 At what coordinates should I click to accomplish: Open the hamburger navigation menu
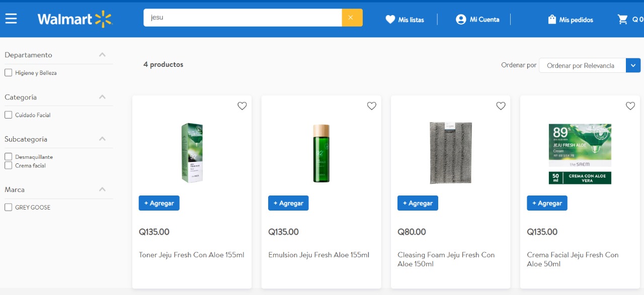pyautogui.click(x=11, y=19)
